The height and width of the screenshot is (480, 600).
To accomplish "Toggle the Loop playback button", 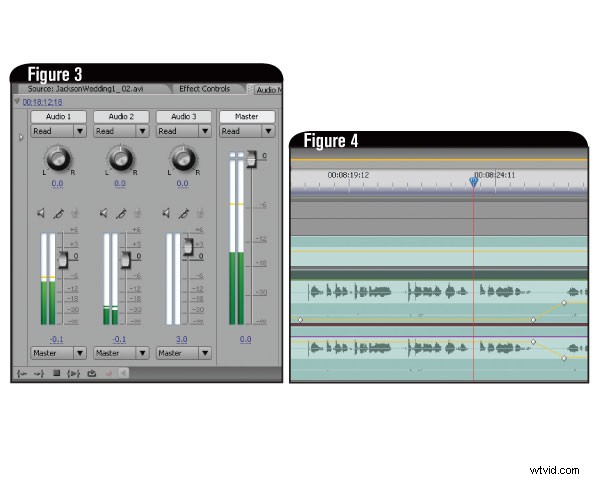I will coord(91,373).
